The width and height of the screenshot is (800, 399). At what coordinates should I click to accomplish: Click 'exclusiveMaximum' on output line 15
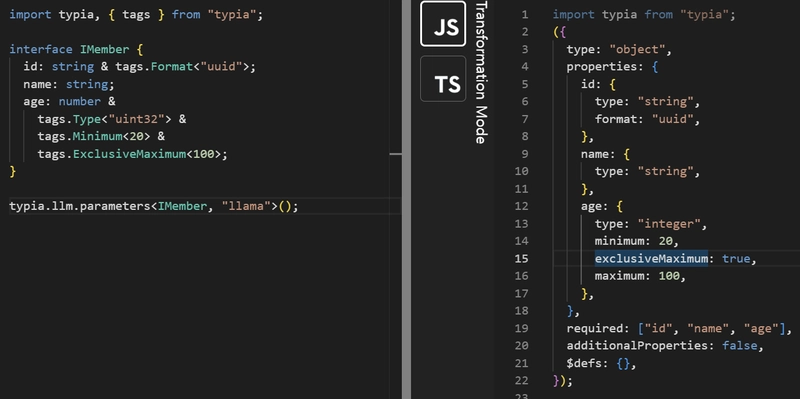coord(651,259)
